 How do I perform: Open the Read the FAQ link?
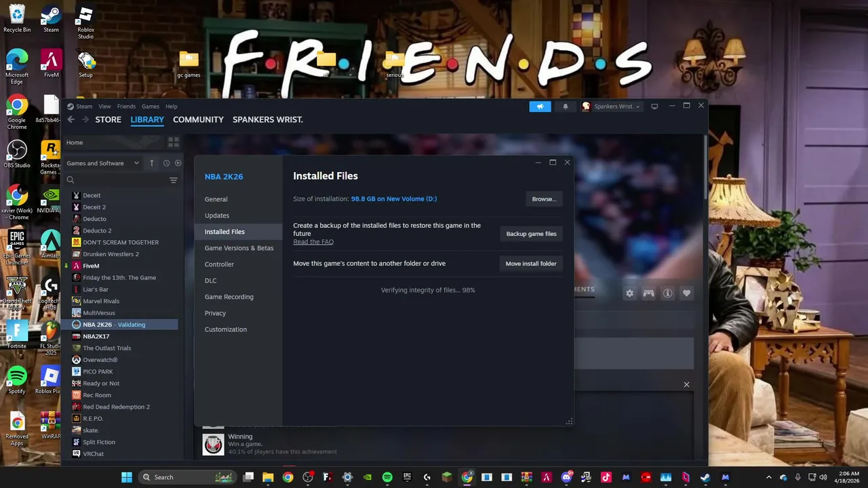(313, 242)
